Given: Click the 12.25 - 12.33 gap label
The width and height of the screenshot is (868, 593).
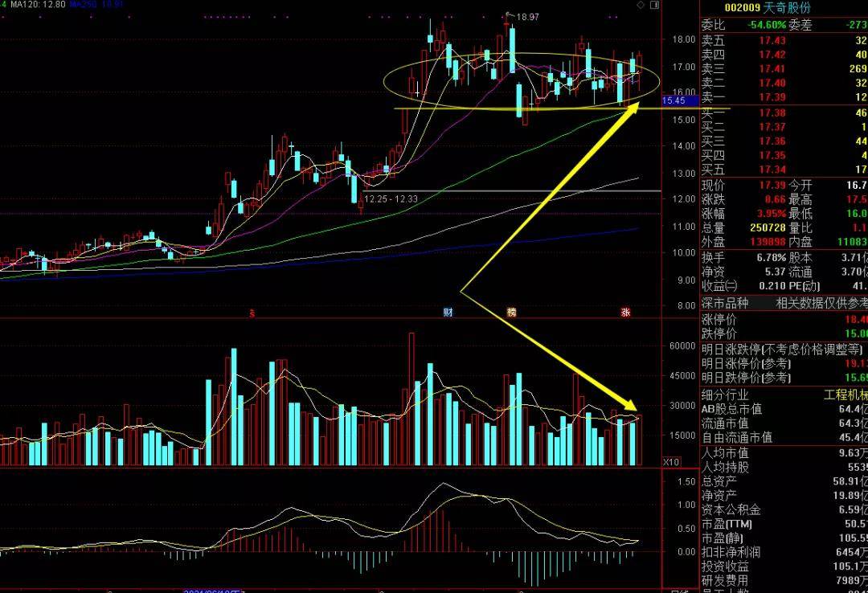Looking at the screenshot, I should [x=390, y=198].
